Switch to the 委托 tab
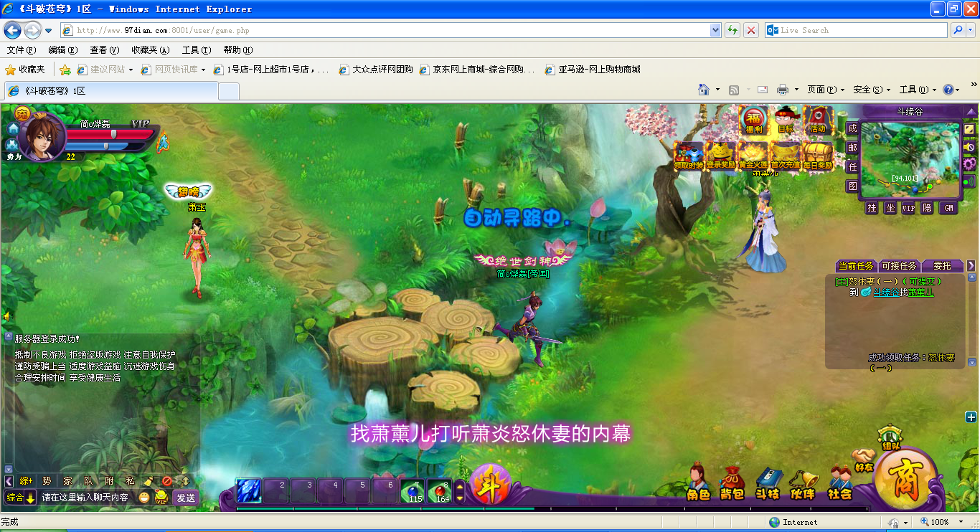 942,266
